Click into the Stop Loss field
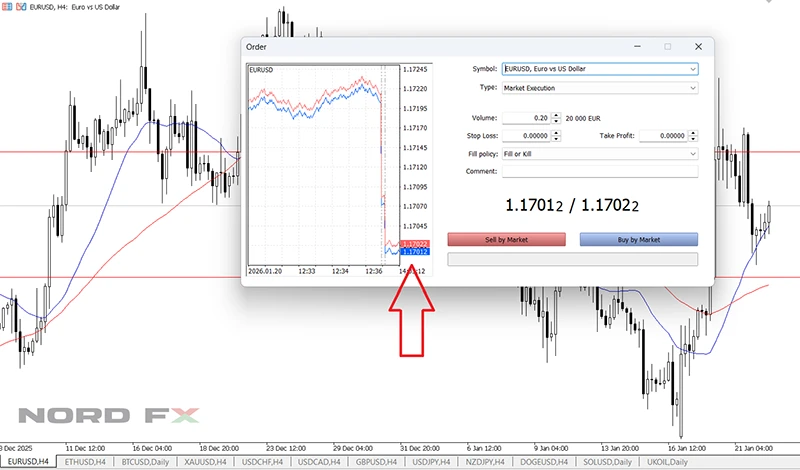 coord(525,136)
